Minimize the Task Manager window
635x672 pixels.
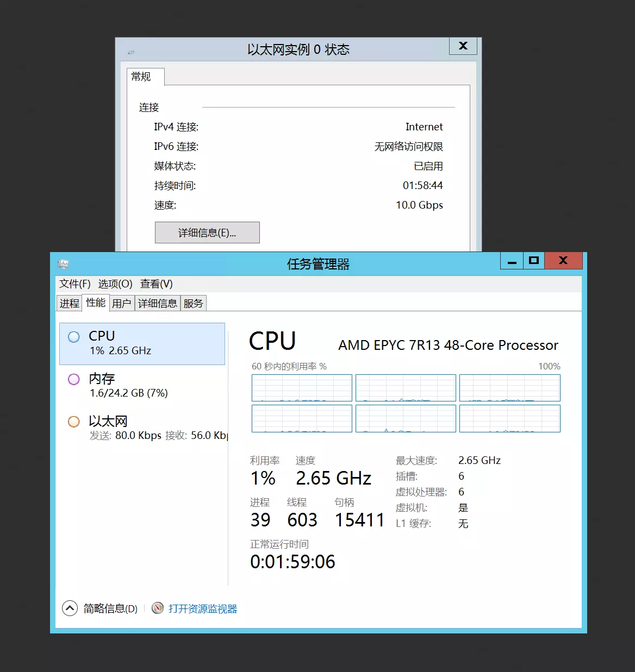click(512, 261)
